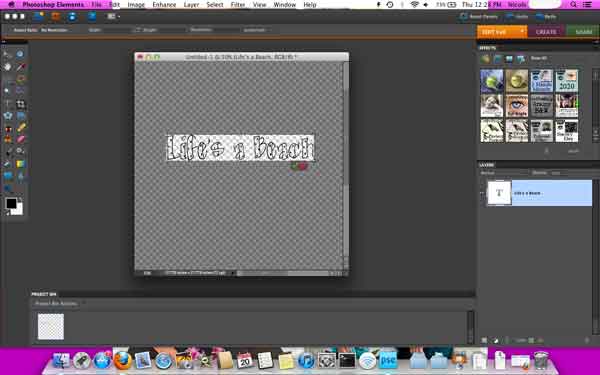Select the blue eye effect thumbnail
Image resolution: width=600 pixels, height=375 pixels.
(517, 106)
